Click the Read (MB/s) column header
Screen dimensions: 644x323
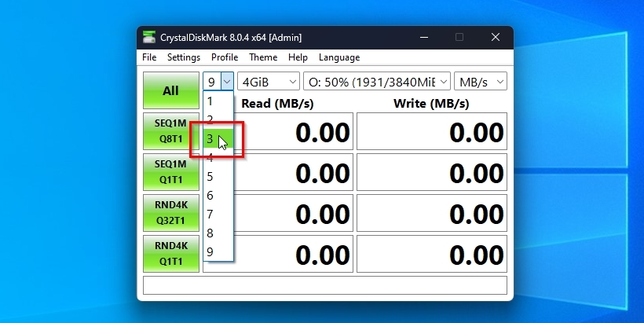pyautogui.click(x=277, y=104)
